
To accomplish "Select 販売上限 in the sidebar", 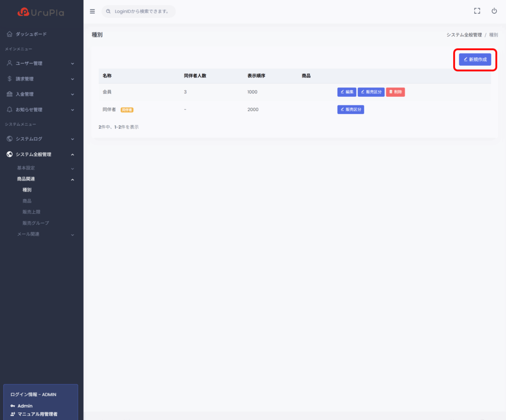I will tap(31, 212).
